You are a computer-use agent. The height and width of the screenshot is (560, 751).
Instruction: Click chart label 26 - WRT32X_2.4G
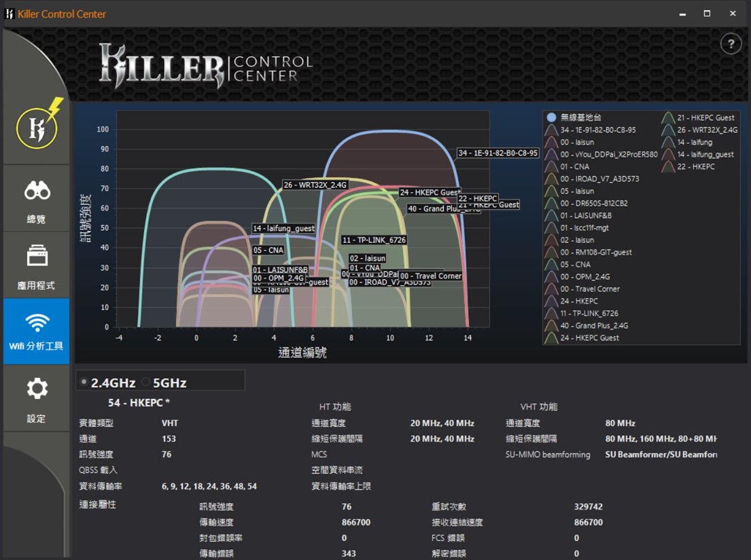(315, 185)
